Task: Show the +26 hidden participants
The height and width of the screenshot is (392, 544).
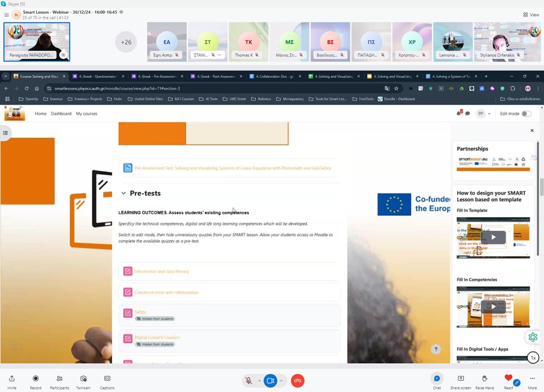Action: click(x=126, y=42)
